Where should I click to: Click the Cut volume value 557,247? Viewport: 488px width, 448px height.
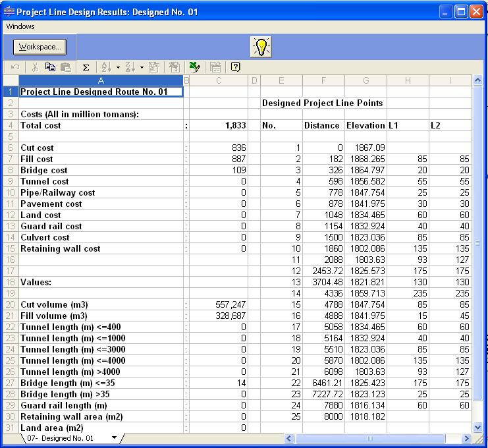pyautogui.click(x=219, y=305)
